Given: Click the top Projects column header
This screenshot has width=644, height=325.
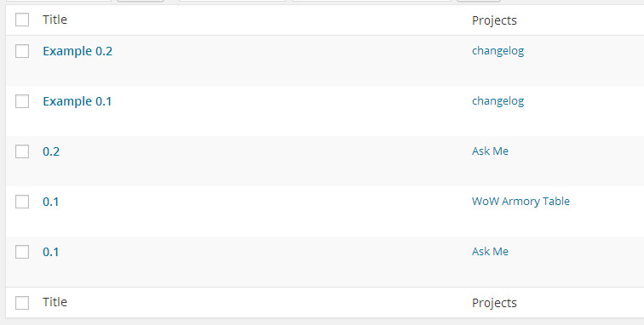Looking at the screenshot, I should pyautogui.click(x=494, y=20).
